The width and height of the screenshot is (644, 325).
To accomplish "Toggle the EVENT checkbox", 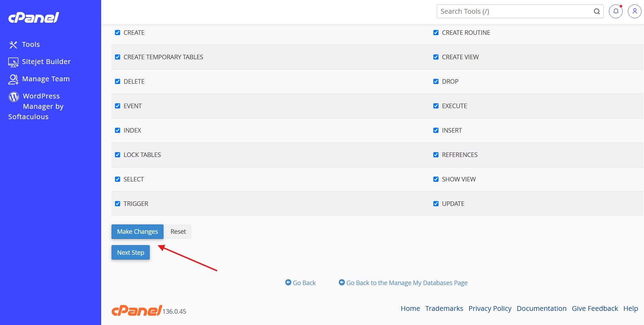I will coord(117,106).
